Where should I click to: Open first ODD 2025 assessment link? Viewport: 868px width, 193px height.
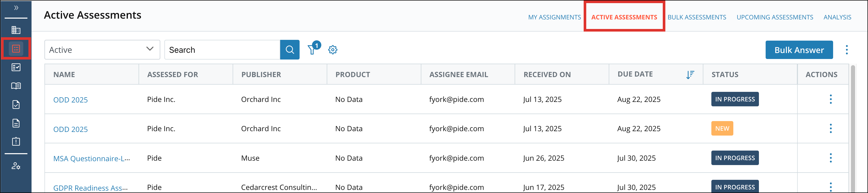[x=70, y=100]
